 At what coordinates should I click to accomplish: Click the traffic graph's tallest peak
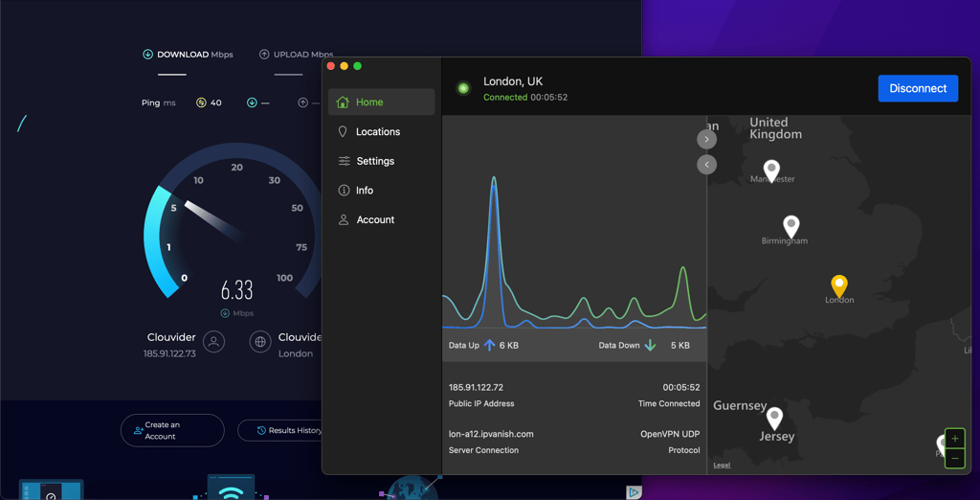[x=494, y=180]
